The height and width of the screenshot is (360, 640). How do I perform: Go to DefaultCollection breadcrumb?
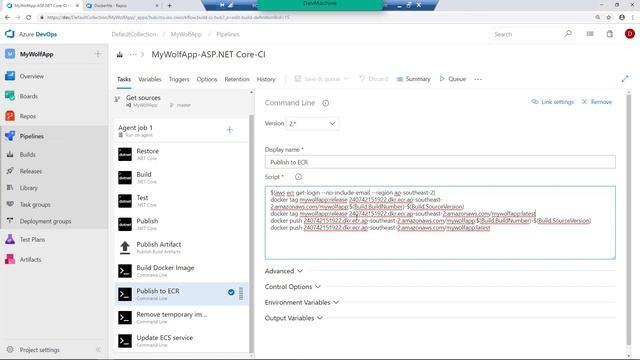[134, 34]
